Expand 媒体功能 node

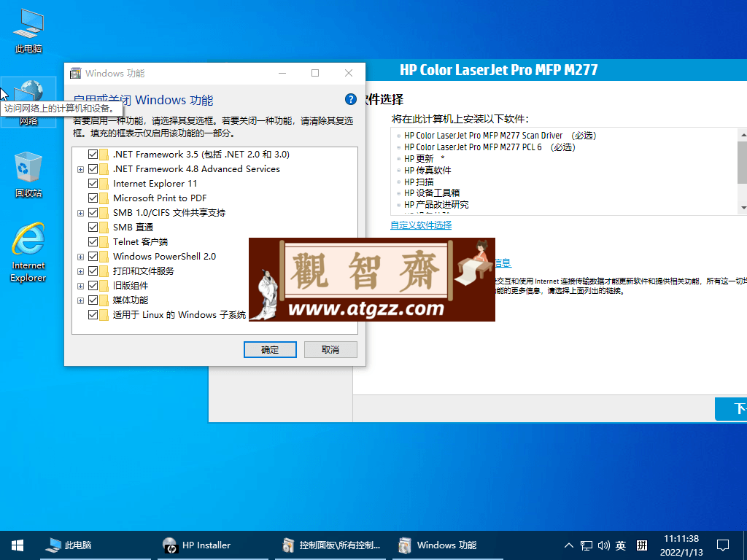pos(80,300)
